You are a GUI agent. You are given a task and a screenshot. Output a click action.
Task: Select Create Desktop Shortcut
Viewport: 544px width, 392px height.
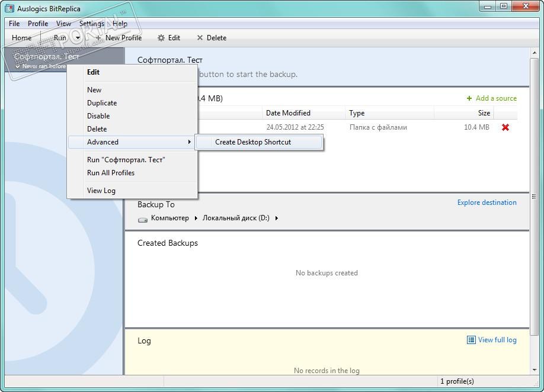coord(259,142)
